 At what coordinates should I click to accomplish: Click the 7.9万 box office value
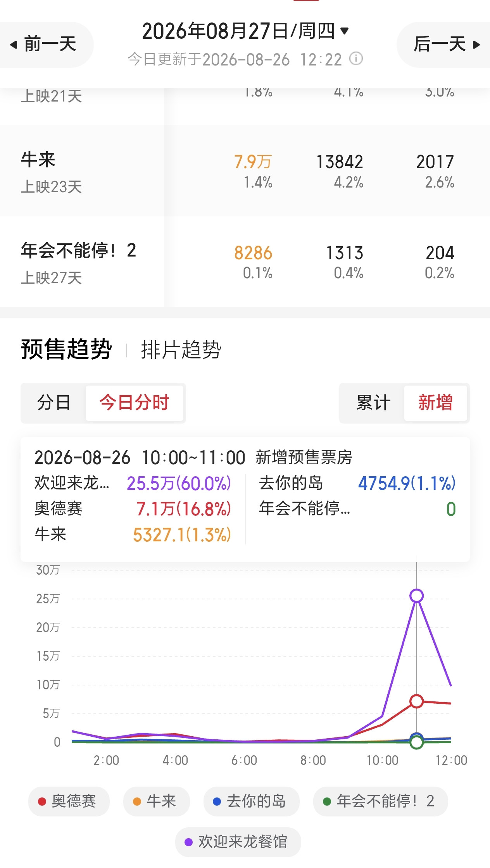(x=253, y=162)
